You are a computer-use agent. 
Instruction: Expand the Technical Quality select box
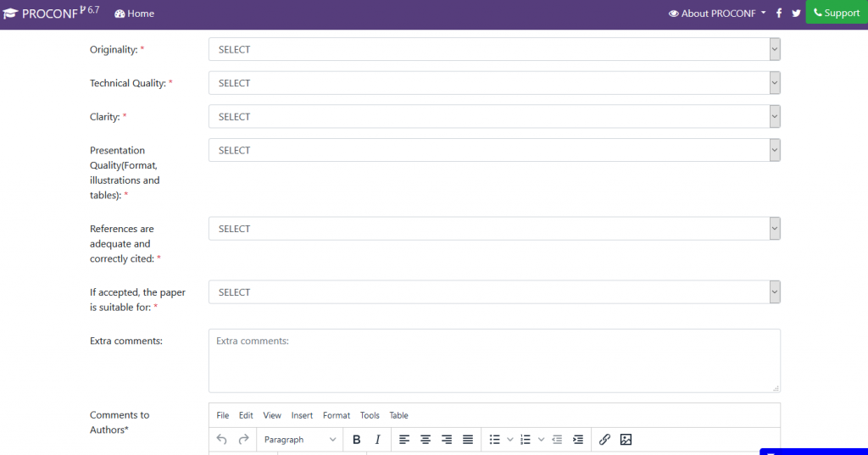pos(493,83)
